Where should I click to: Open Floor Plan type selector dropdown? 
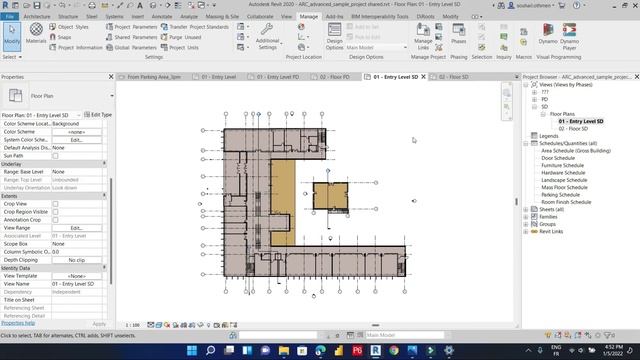[x=112, y=96]
